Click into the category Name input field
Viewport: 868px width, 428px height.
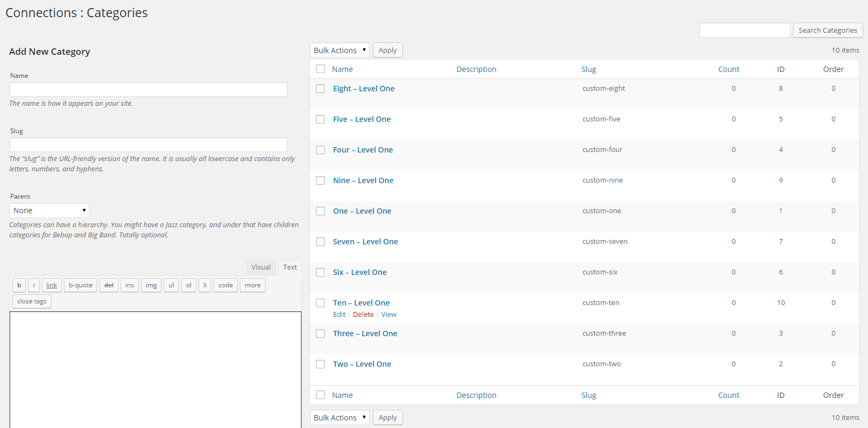tap(149, 90)
